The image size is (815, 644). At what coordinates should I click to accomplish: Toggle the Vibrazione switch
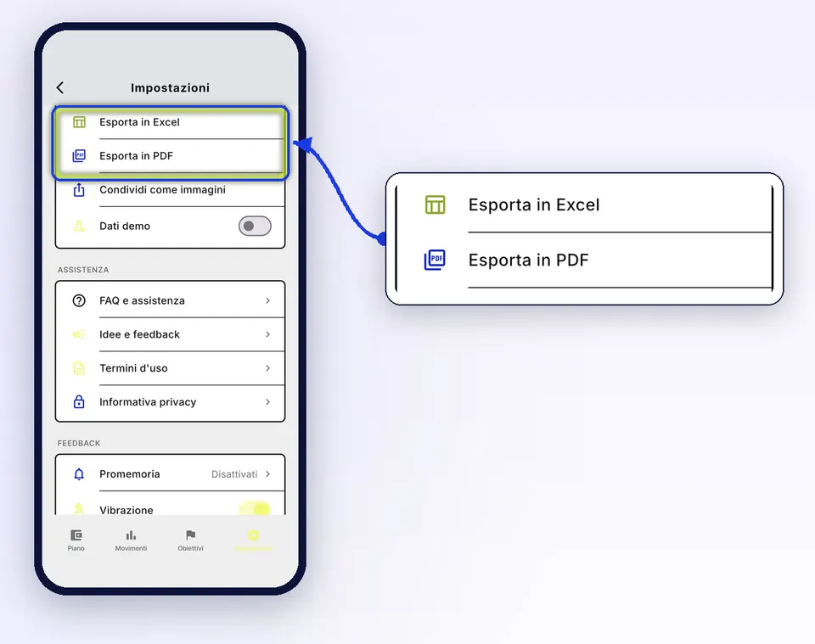255,508
